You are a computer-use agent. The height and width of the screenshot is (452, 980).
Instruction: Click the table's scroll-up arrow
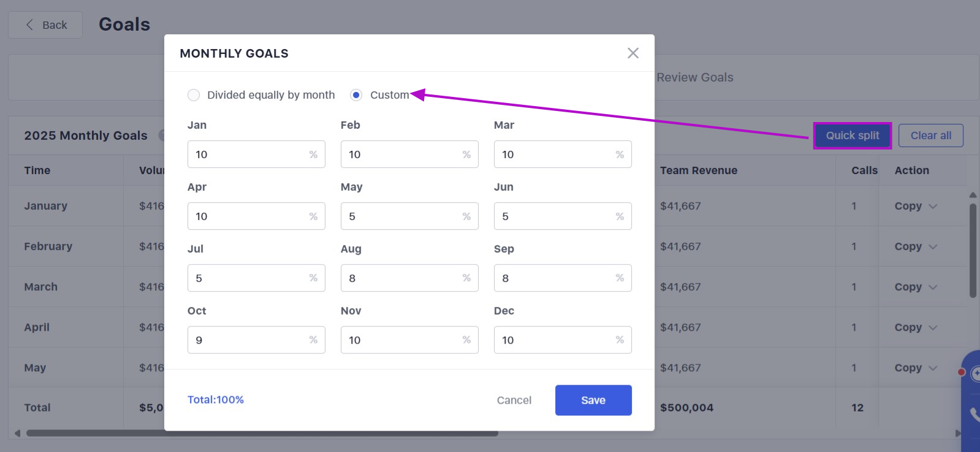(973, 195)
